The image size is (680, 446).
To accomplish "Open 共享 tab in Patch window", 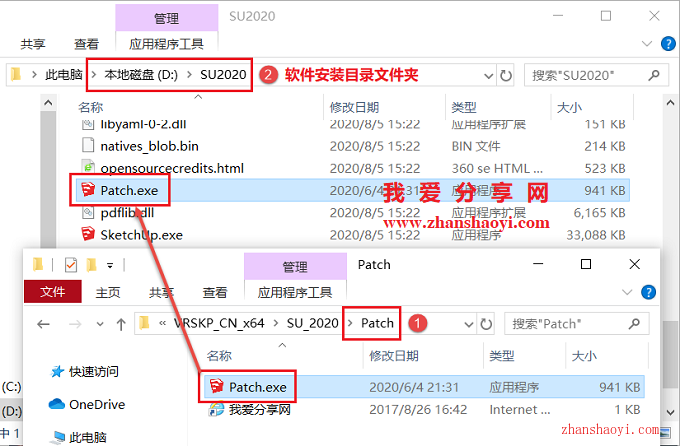I will click(x=161, y=292).
